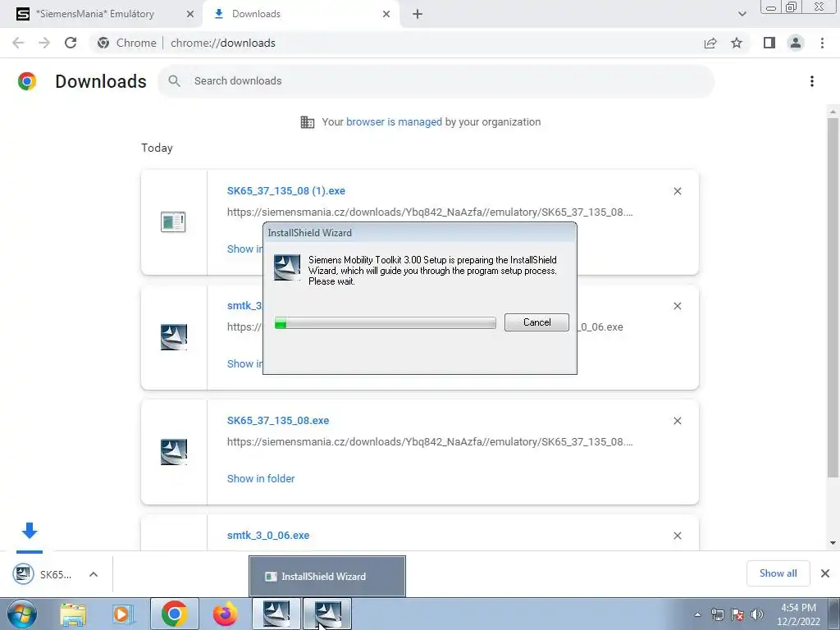Image resolution: width=840 pixels, height=630 pixels.
Task: Open a new browser tab
Action: [418, 14]
